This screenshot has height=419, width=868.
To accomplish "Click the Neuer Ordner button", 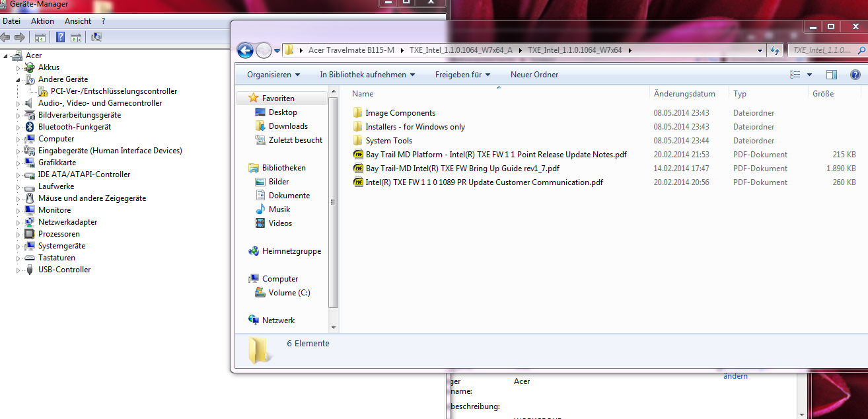I will 534,75.
